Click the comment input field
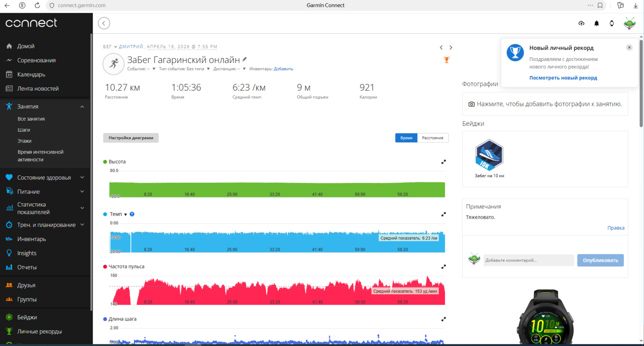Screen dimensions: 644x346 point(529,260)
